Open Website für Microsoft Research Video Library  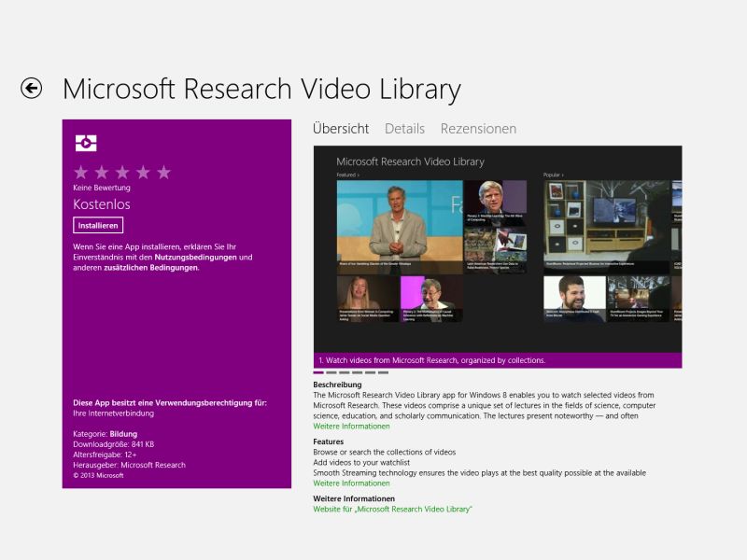click(392, 509)
